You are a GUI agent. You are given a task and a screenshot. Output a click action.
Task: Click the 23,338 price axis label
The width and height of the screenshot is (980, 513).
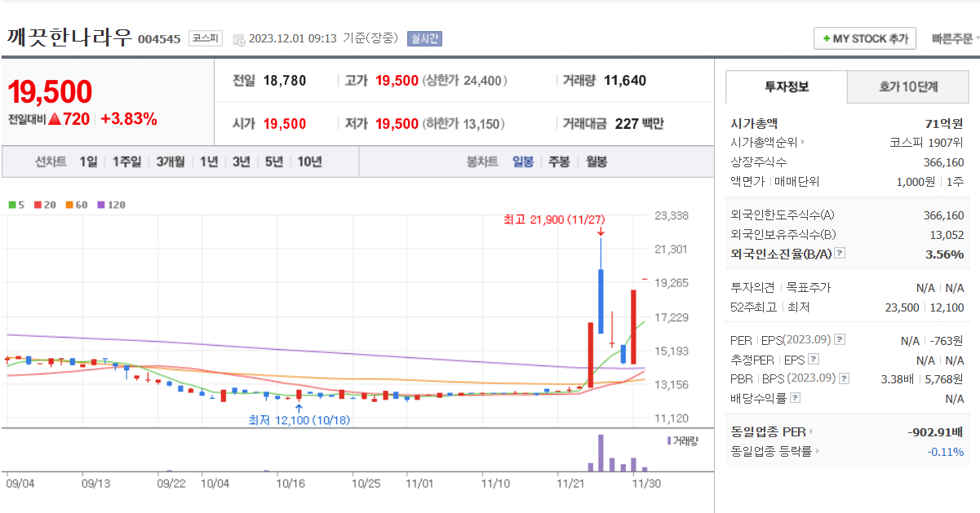pyautogui.click(x=672, y=216)
